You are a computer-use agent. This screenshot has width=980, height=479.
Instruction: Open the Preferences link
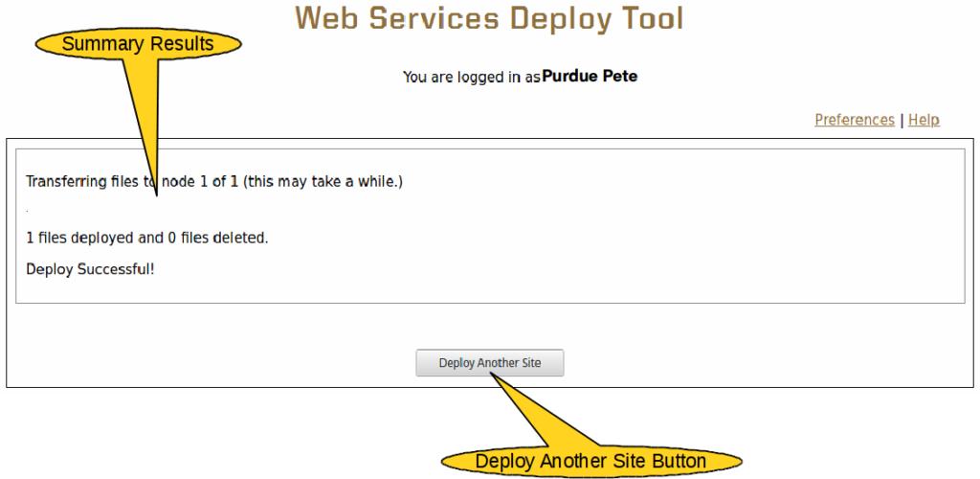[x=855, y=120]
